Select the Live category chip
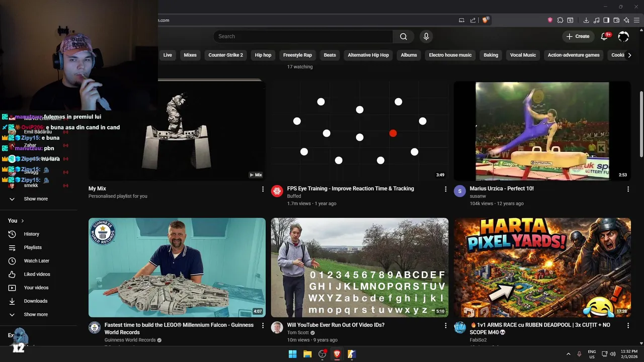644x362 pixels. coord(168,55)
